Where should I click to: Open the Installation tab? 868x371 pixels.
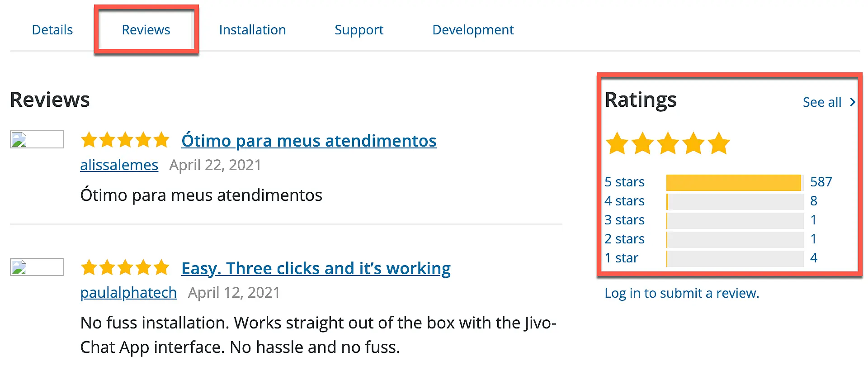tap(252, 29)
